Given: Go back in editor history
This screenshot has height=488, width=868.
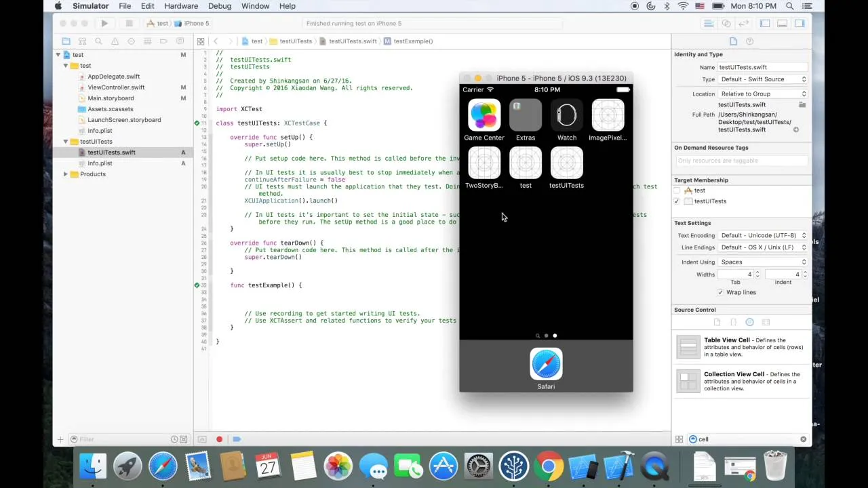Looking at the screenshot, I should pyautogui.click(x=216, y=41).
